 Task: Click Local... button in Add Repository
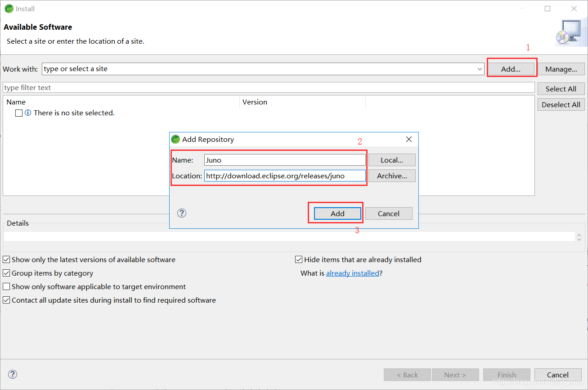pyautogui.click(x=392, y=160)
